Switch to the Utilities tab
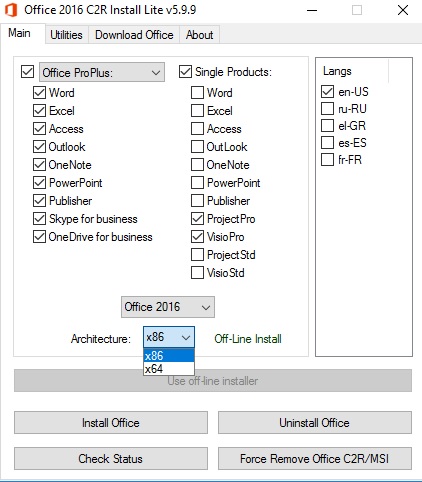 [x=66, y=35]
